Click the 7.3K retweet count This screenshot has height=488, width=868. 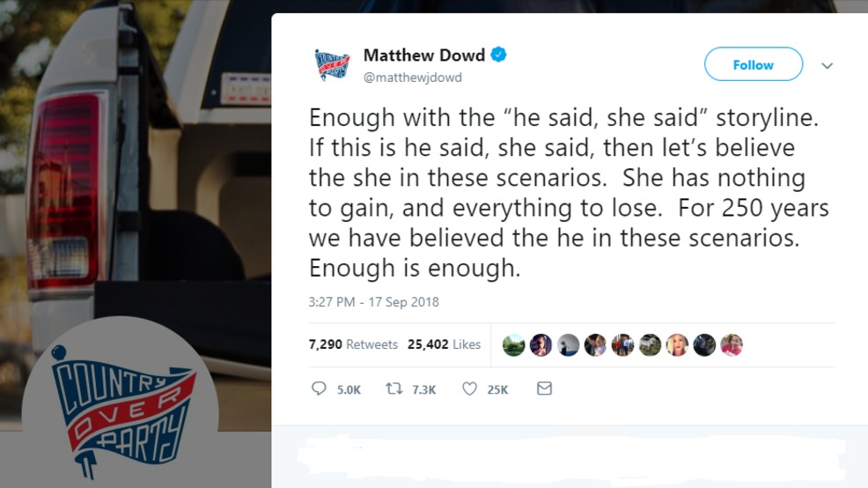coord(424,390)
